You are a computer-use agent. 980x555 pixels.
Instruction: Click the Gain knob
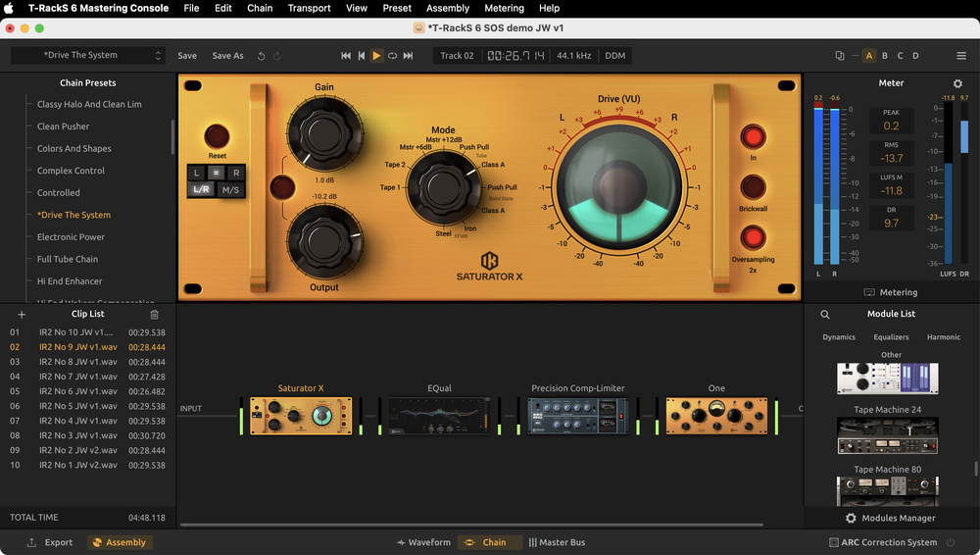(x=324, y=133)
